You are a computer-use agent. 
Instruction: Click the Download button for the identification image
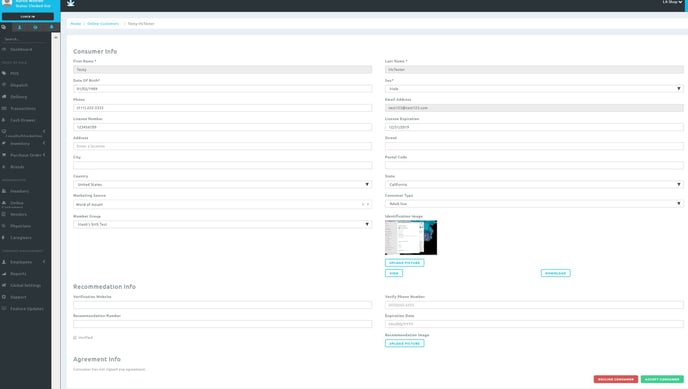coord(555,273)
